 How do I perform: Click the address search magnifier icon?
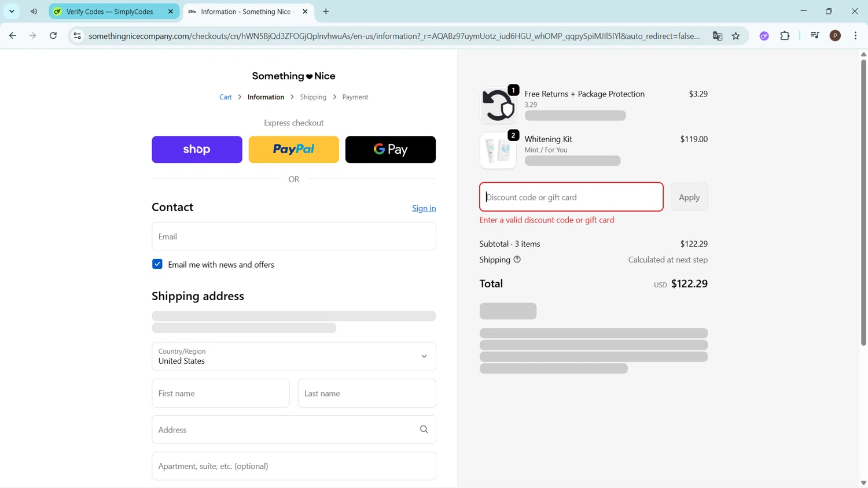424,430
